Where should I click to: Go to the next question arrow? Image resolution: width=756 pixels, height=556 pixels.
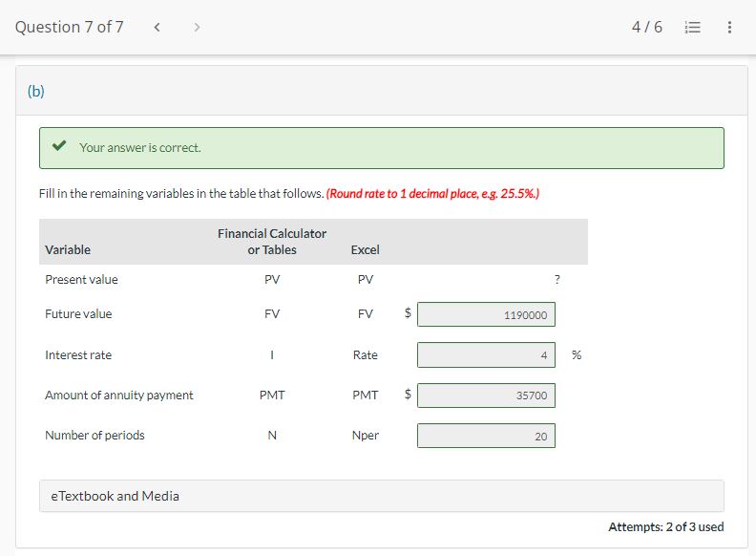coord(197,27)
